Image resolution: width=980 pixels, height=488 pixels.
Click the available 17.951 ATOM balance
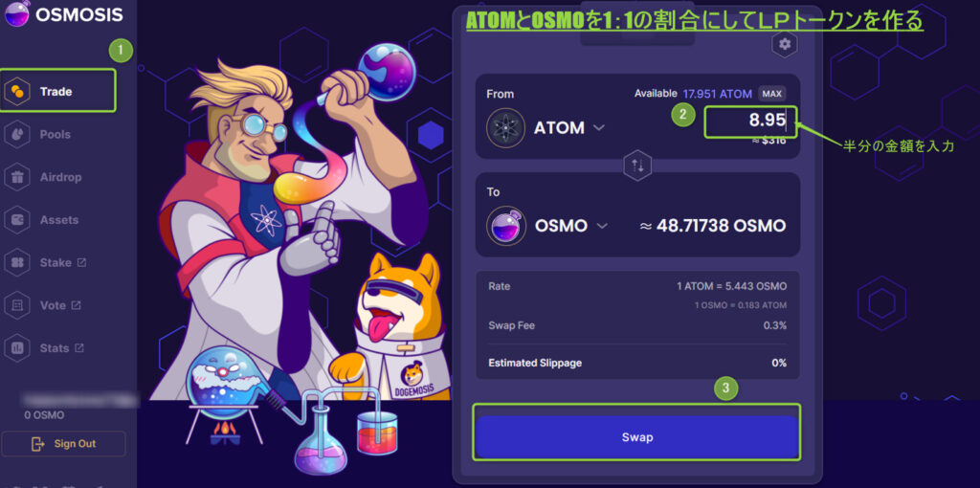tap(717, 94)
